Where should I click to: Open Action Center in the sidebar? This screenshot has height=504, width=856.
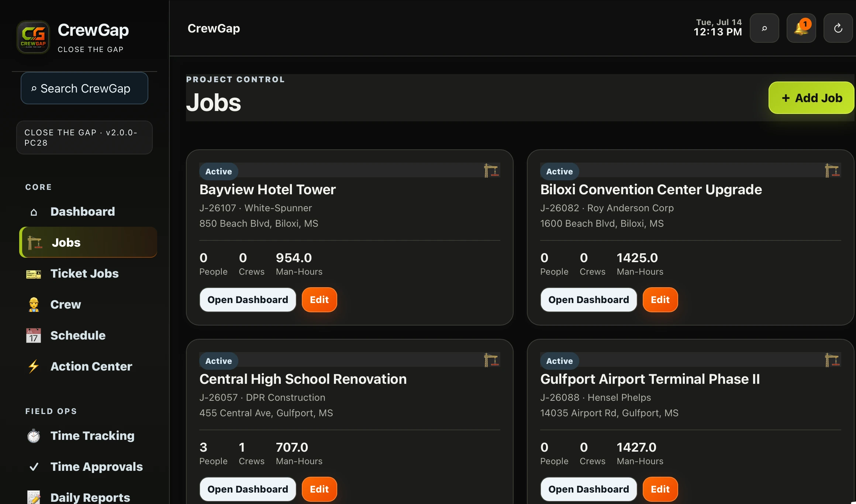[88, 366]
